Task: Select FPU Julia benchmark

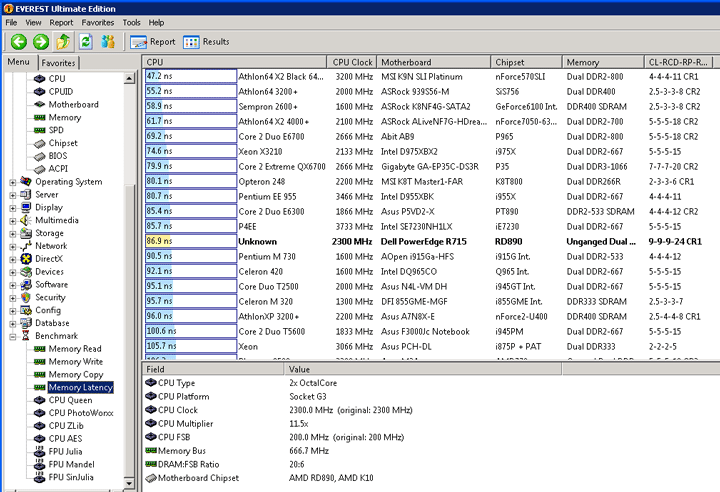Action: pyautogui.click(x=65, y=452)
